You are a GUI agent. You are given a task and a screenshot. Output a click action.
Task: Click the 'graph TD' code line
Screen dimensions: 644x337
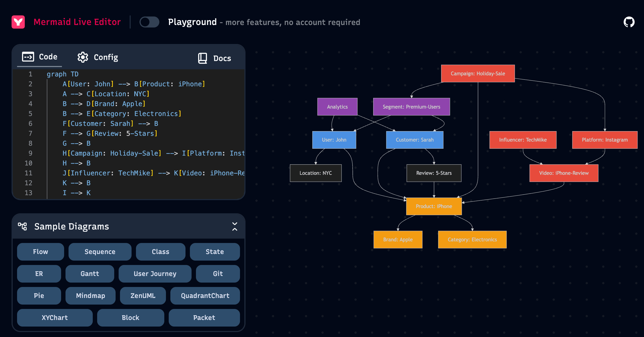click(63, 74)
